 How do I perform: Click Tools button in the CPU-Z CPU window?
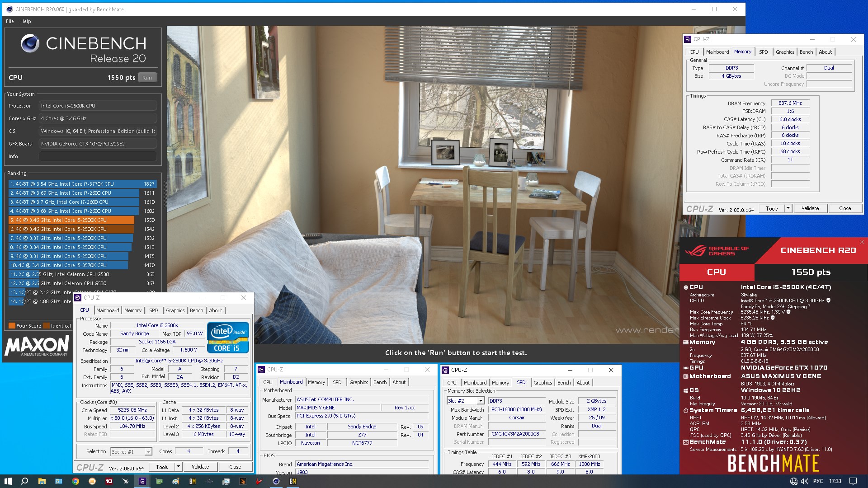click(162, 467)
